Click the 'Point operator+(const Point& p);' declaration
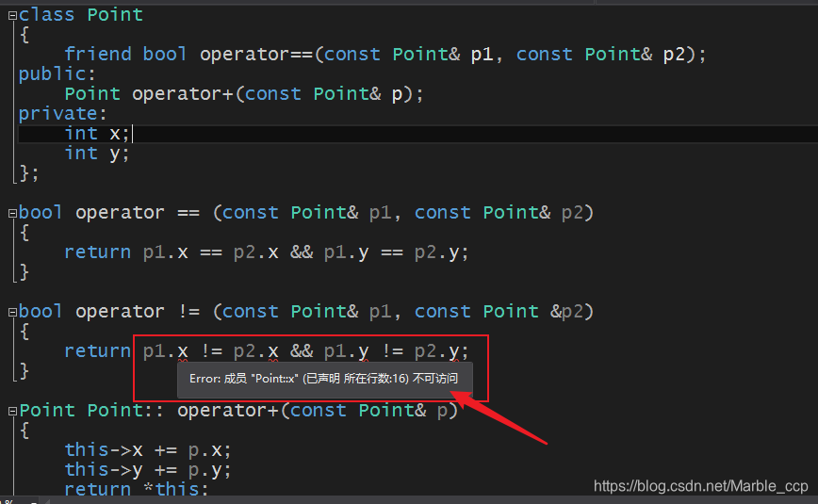This screenshot has width=818, height=504. coord(244,94)
